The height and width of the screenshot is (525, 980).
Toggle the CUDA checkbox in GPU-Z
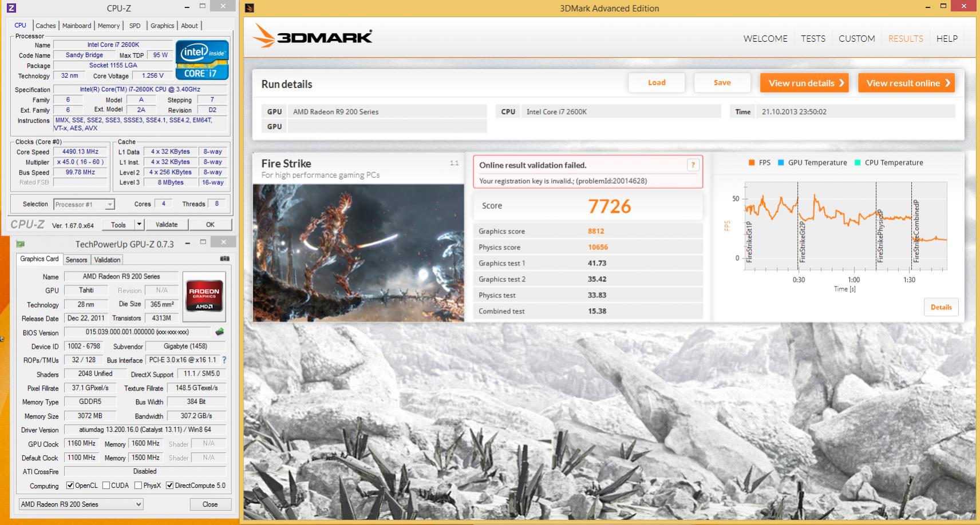[106, 486]
